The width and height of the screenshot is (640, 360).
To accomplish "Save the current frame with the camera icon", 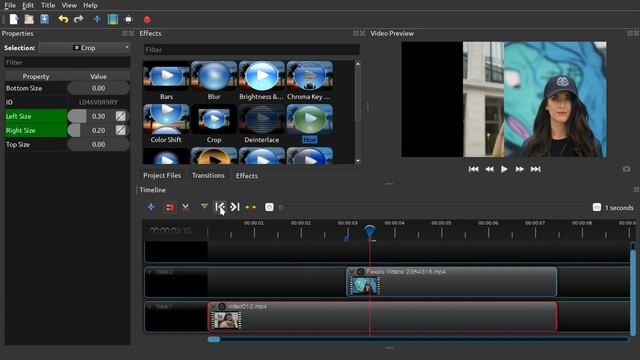I will coord(626,169).
